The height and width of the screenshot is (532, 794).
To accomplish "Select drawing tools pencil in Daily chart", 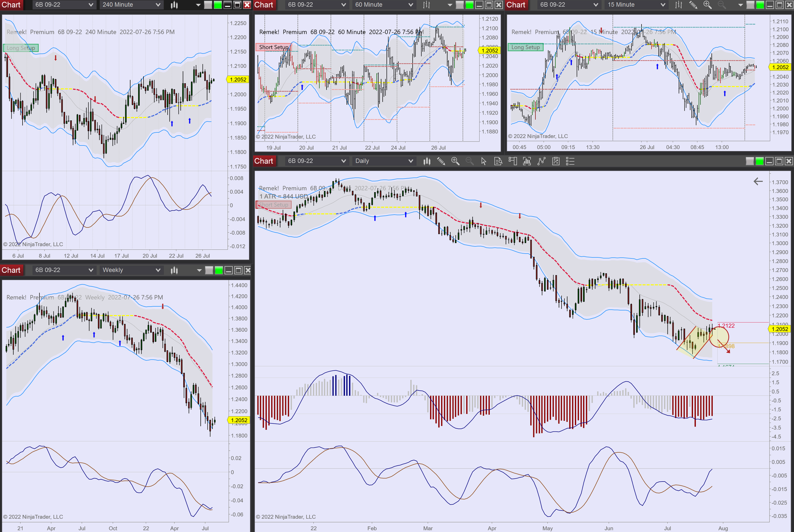I will click(x=441, y=161).
